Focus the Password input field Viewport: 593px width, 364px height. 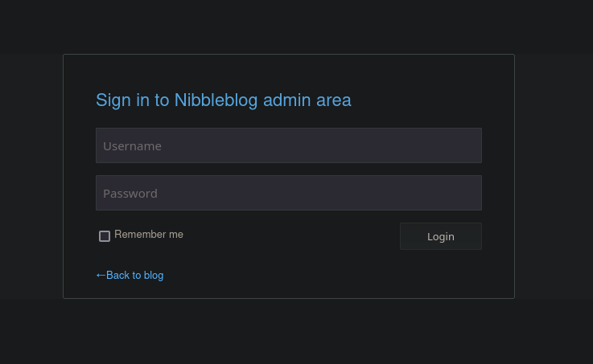(288, 193)
